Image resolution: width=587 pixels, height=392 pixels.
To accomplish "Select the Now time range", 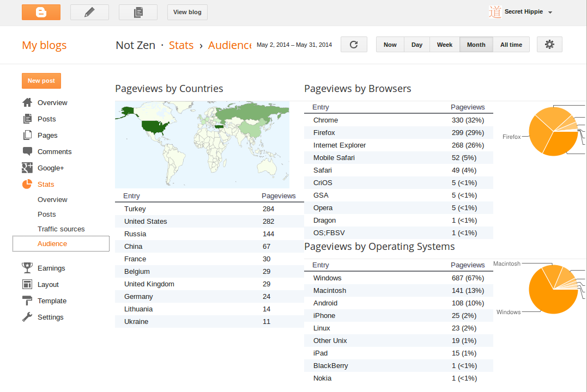I will (x=390, y=45).
